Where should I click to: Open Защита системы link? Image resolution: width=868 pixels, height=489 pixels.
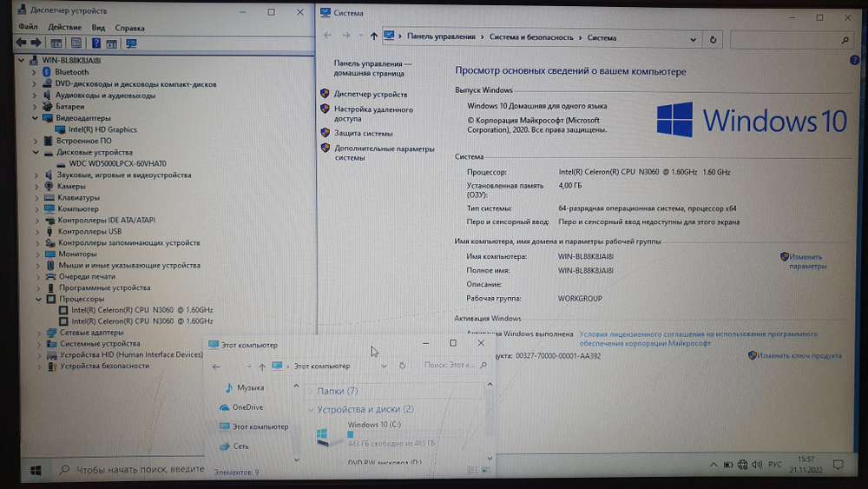click(364, 133)
